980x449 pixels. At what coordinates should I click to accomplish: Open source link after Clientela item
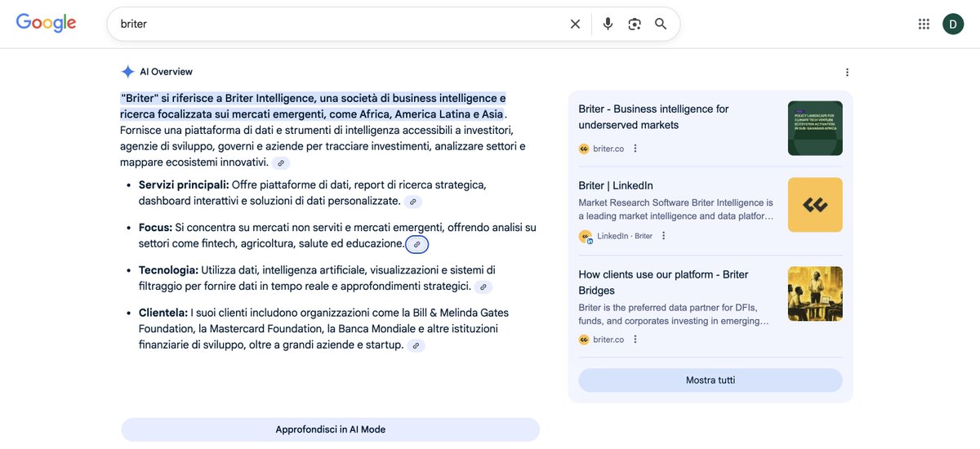point(416,345)
